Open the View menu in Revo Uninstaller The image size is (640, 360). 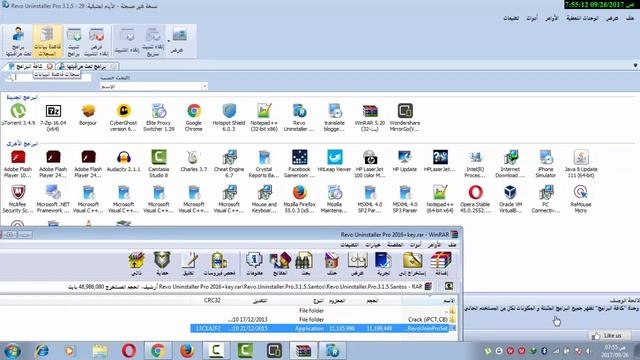[612, 18]
